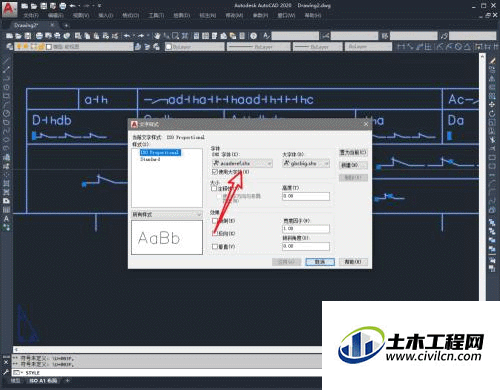Close the Text Style dialog with X
Screen dimensions: 500x390
[x=366, y=124]
